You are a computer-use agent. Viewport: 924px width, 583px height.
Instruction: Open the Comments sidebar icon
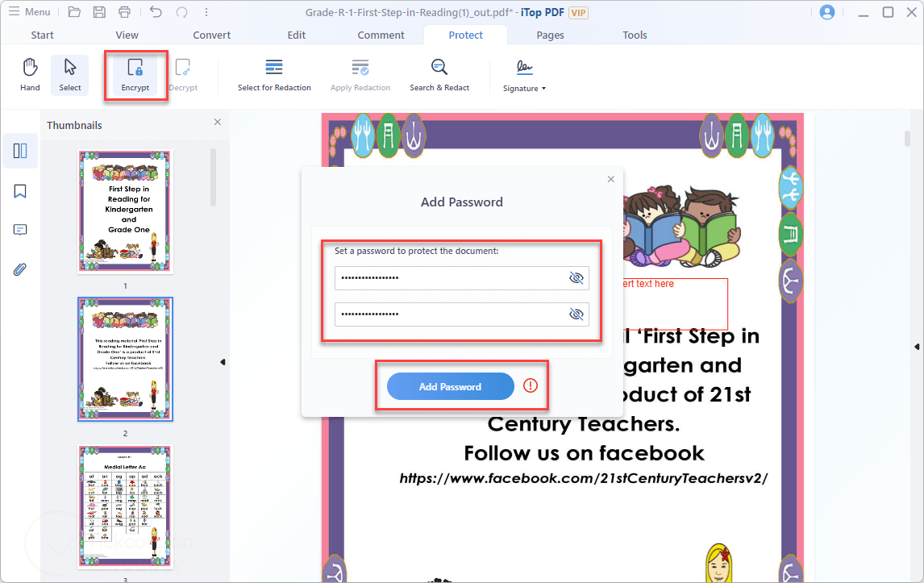20,230
